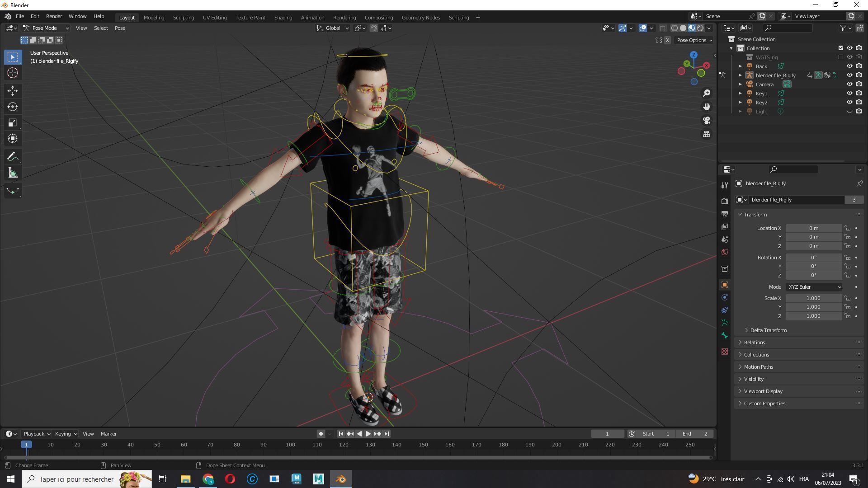Image resolution: width=868 pixels, height=488 pixels.
Task: Switch to the Sculpting workspace tab
Action: coord(183,18)
